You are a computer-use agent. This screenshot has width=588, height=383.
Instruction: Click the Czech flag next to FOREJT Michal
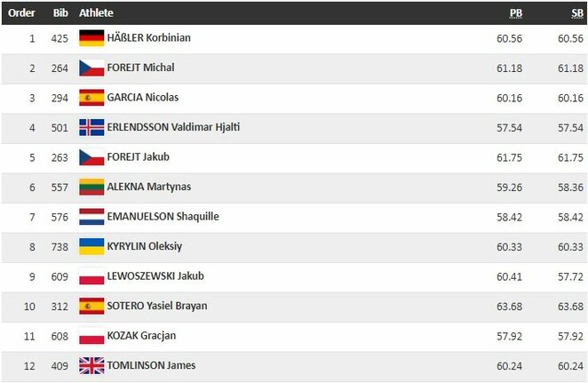(91, 68)
